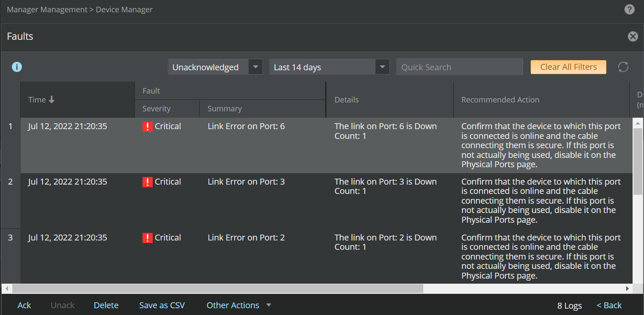The height and width of the screenshot is (315, 644).
Task: Expand the Other Actions menu
Action: pos(238,305)
